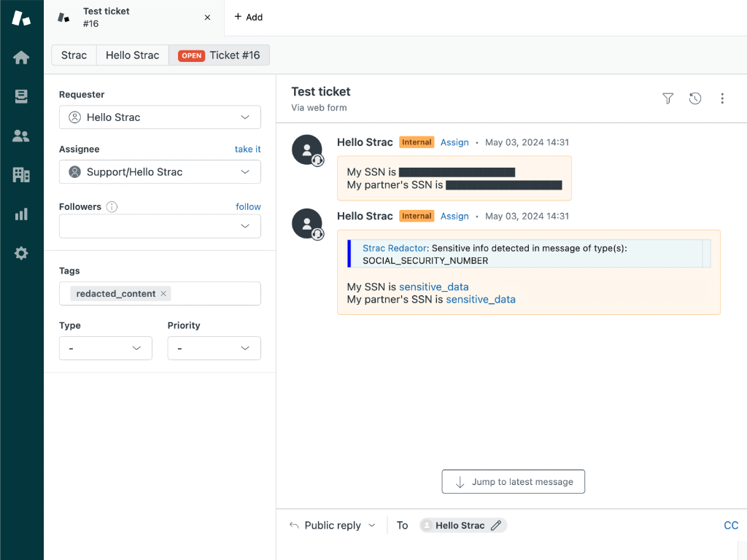Open the Priority dropdown

tap(214, 349)
